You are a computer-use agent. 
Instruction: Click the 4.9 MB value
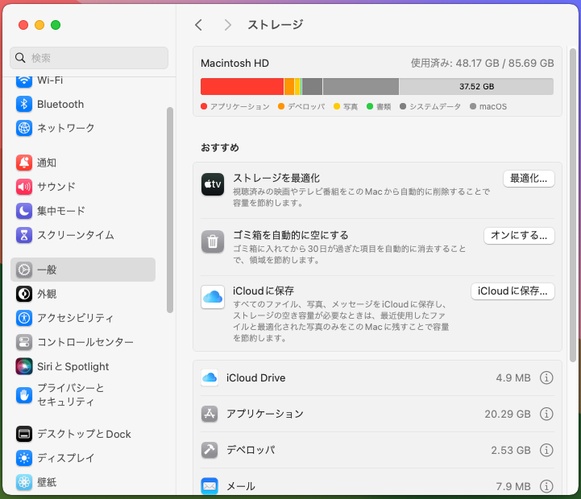[513, 378]
